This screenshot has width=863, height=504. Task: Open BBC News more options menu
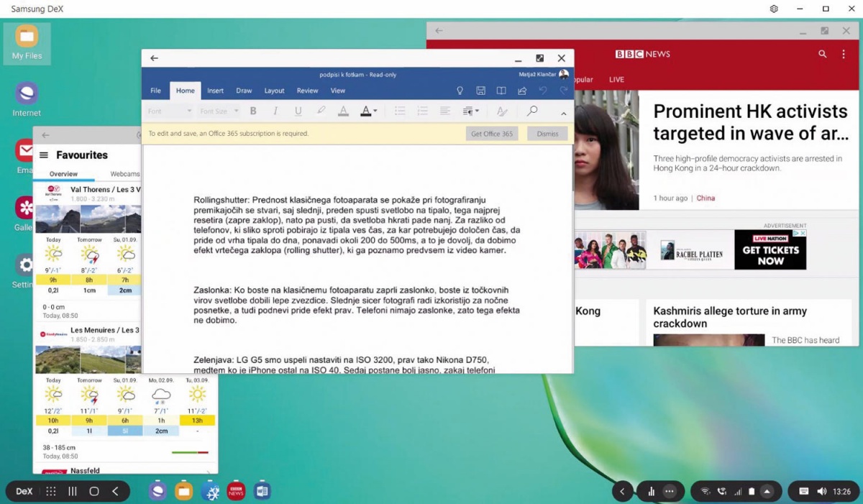[x=844, y=54]
